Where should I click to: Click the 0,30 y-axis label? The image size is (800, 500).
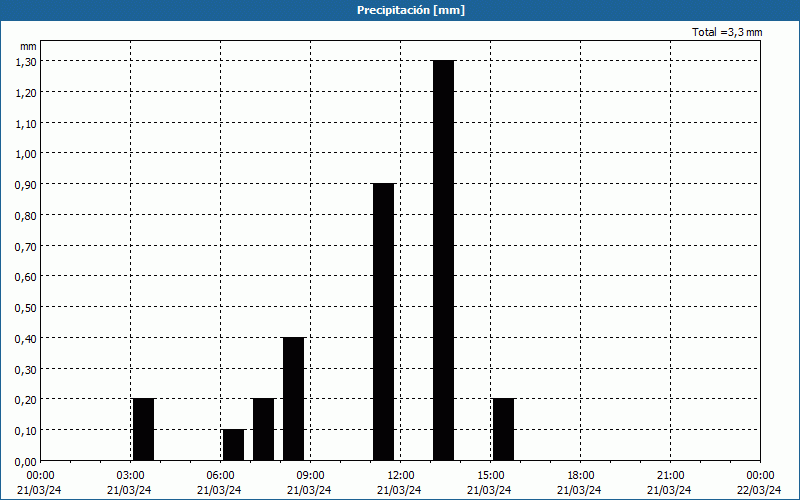coord(26,369)
